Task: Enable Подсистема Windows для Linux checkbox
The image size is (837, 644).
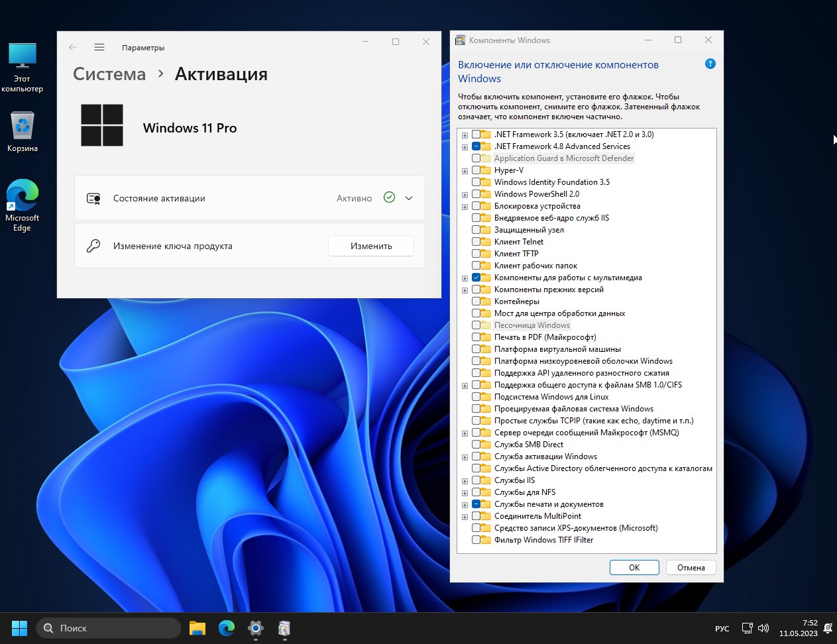Action: (x=476, y=397)
